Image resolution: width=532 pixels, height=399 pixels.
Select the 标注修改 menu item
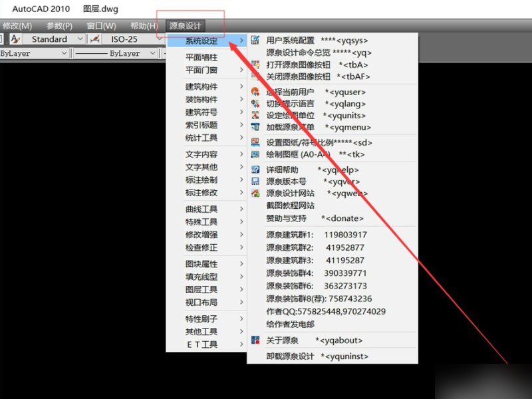[207, 193]
